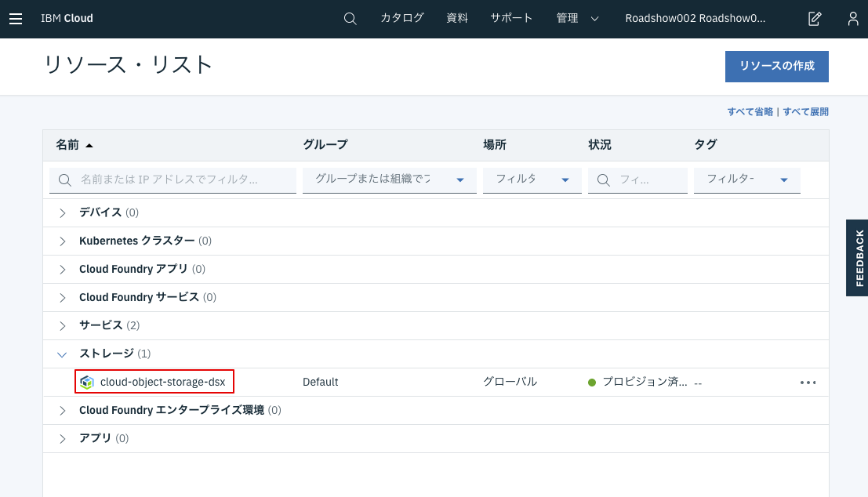Open the 資料 menu item
Image resolution: width=868 pixels, height=497 pixels.
[456, 18]
